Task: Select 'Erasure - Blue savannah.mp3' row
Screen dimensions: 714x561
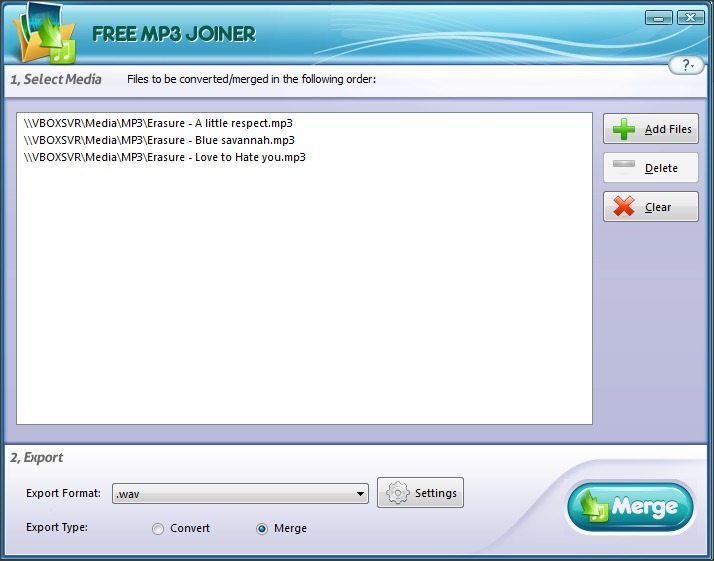Action: coord(304,140)
